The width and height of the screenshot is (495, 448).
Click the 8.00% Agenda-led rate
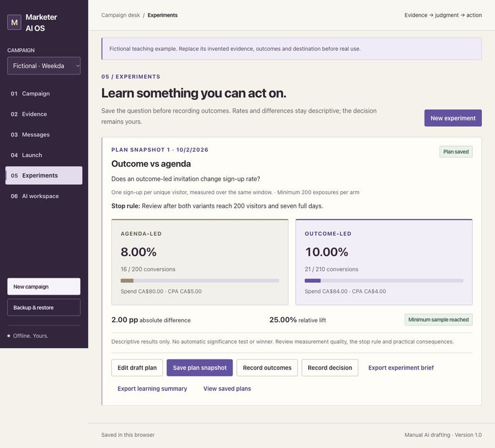click(139, 252)
